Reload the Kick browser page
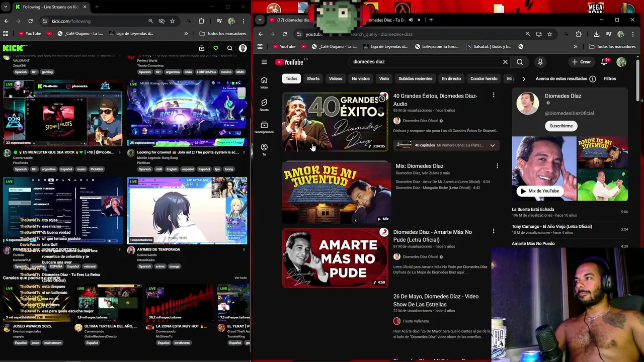Image resolution: width=644 pixels, height=362 pixels. (x=30, y=21)
